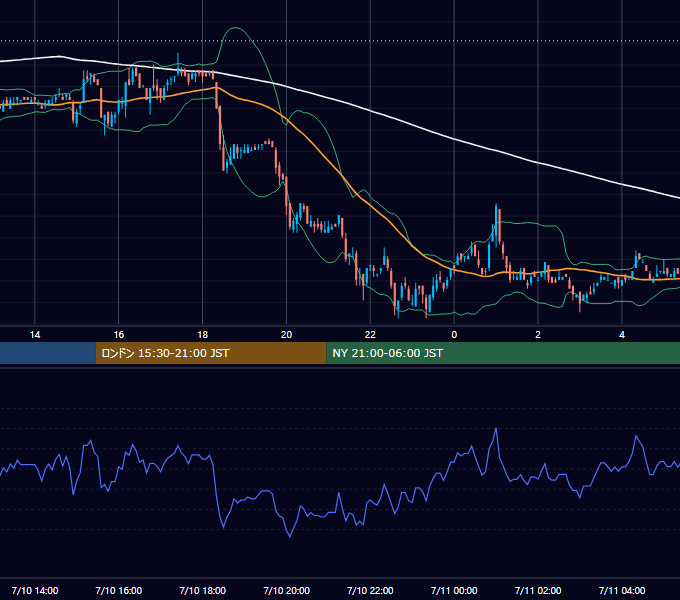Click the 7/11 00:00 date label
680x600 pixels.
(x=454, y=590)
